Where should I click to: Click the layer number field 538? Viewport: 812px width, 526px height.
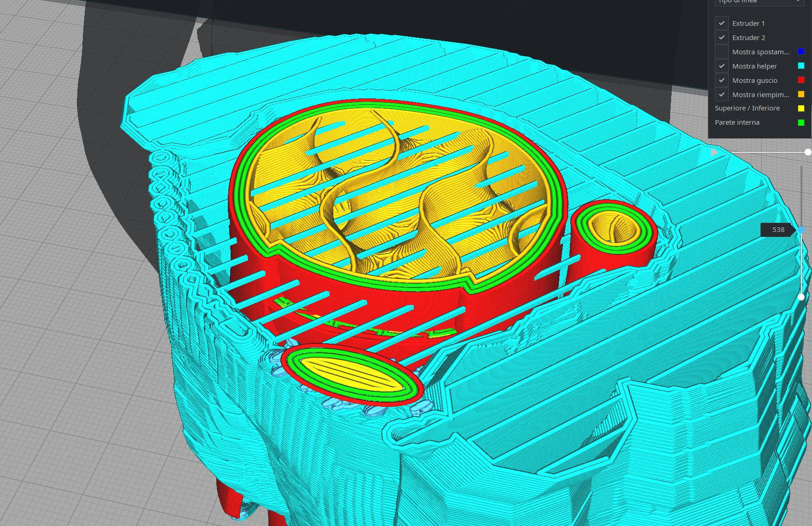tap(778, 230)
